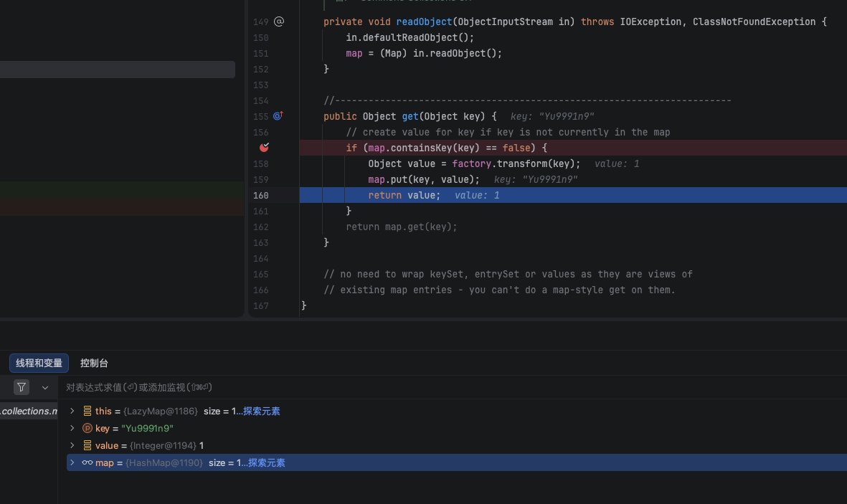
Task: Focus the expression evaluation input field
Action: (454, 387)
